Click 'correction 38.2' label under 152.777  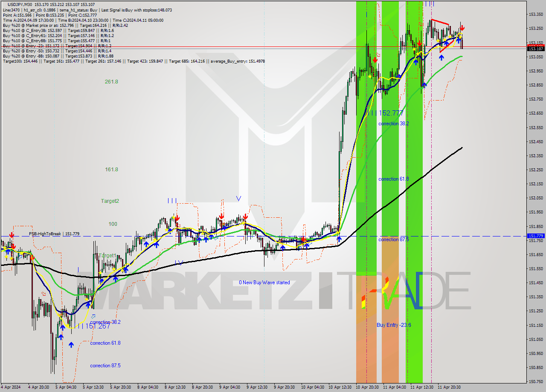[394, 124]
